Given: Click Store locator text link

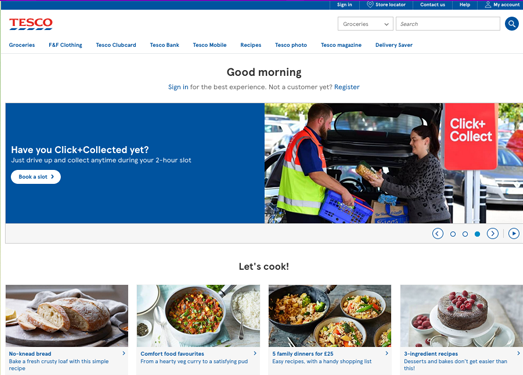Looking at the screenshot, I should click(x=391, y=5).
